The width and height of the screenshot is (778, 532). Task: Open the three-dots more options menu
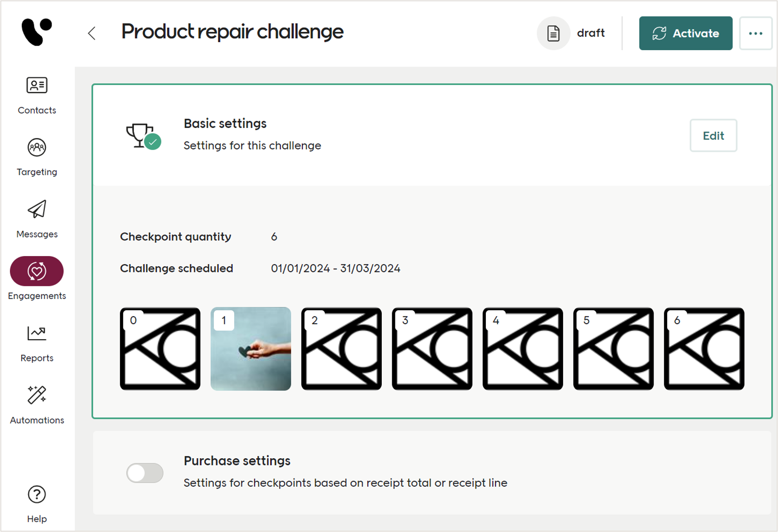755,33
